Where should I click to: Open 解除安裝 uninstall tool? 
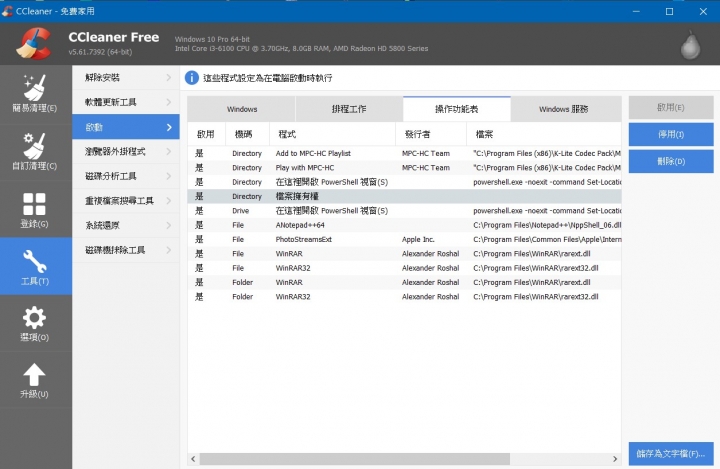(x=126, y=78)
